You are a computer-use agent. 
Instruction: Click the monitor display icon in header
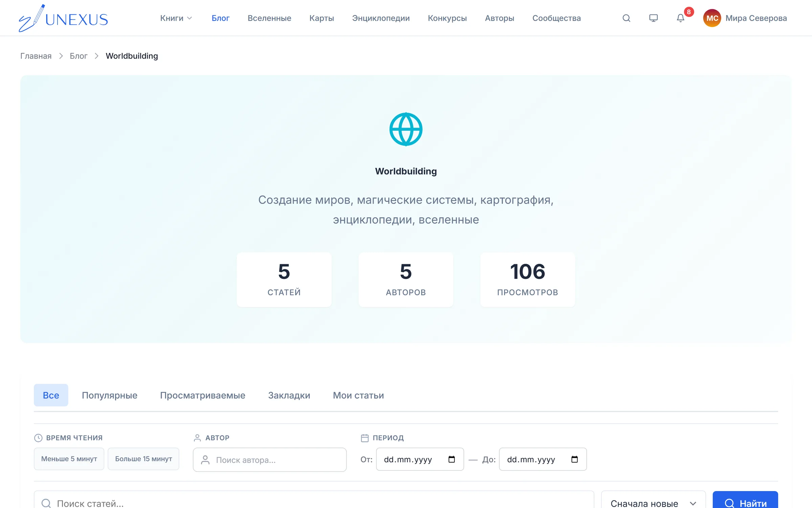pyautogui.click(x=653, y=18)
